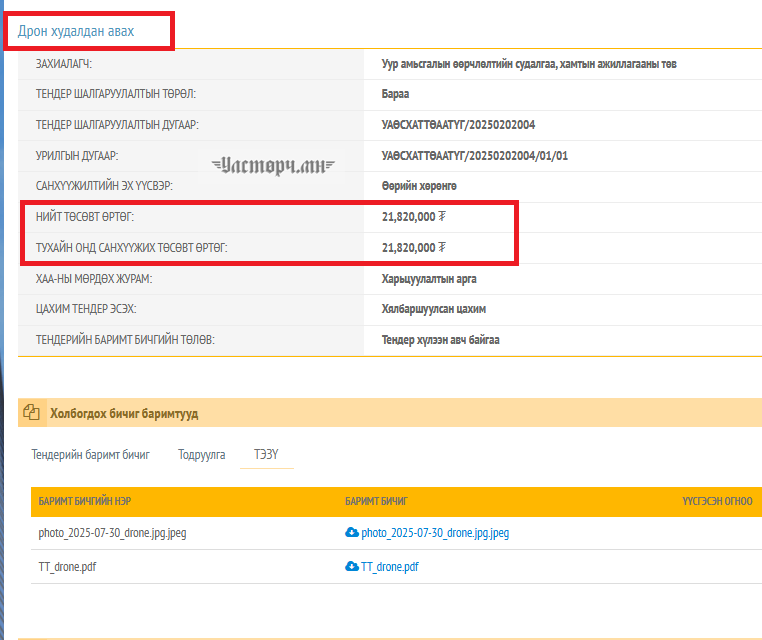This screenshot has width=762, height=640.
Task: Select the ТЭЗҮ tab
Action: (266, 454)
